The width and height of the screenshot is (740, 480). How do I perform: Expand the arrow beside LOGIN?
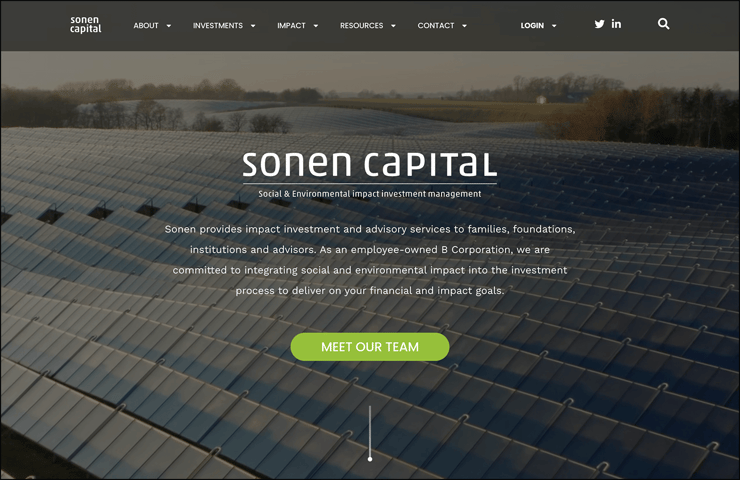click(554, 26)
